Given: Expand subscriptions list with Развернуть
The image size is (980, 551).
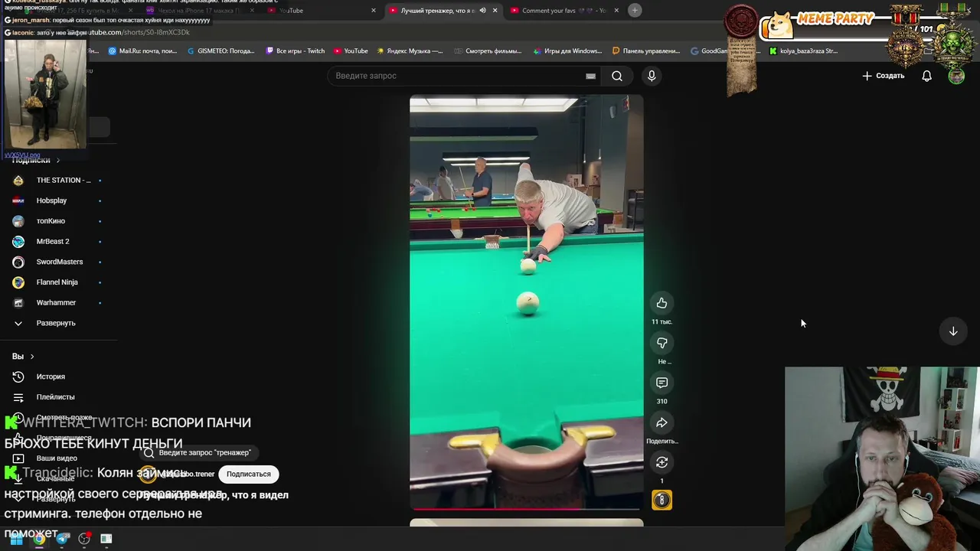Looking at the screenshot, I should [57, 323].
